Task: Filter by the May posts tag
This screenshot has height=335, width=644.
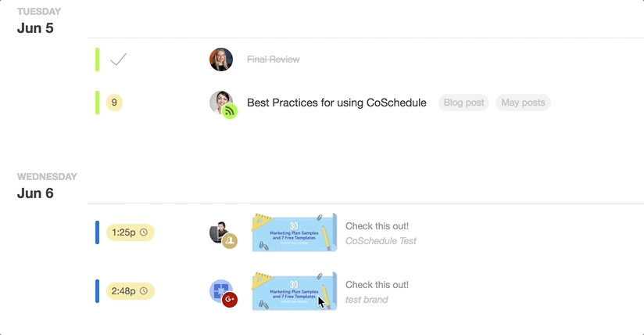Action: pyautogui.click(x=523, y=103)
